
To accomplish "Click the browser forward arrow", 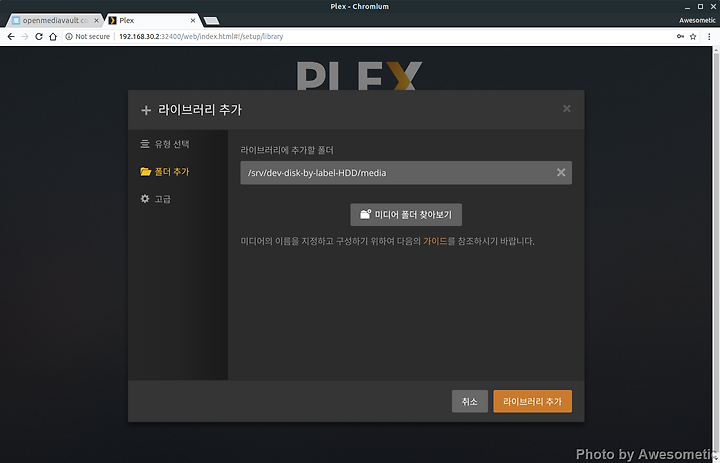I will [x=25, y=36].
